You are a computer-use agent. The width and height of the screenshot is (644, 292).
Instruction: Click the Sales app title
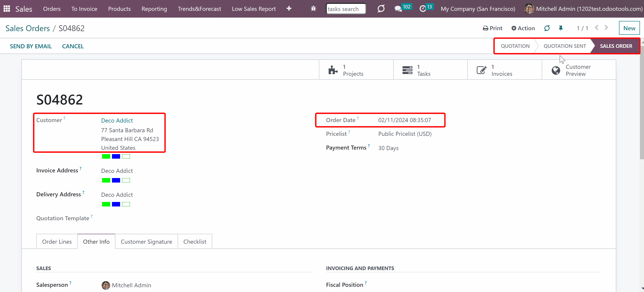[24, 9]
